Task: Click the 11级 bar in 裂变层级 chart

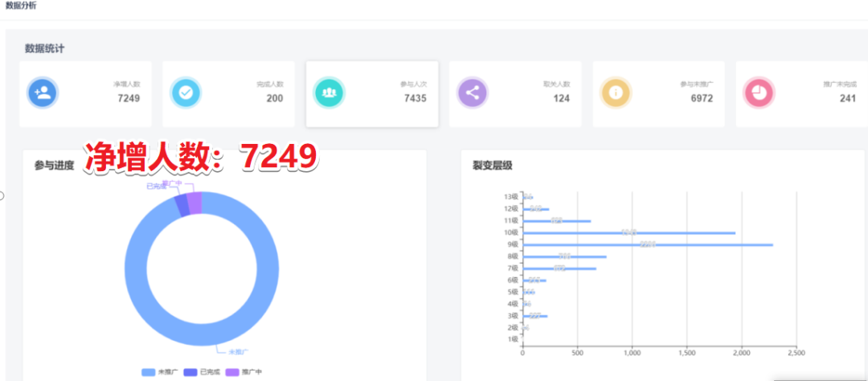Action: (x=557, y=221)
